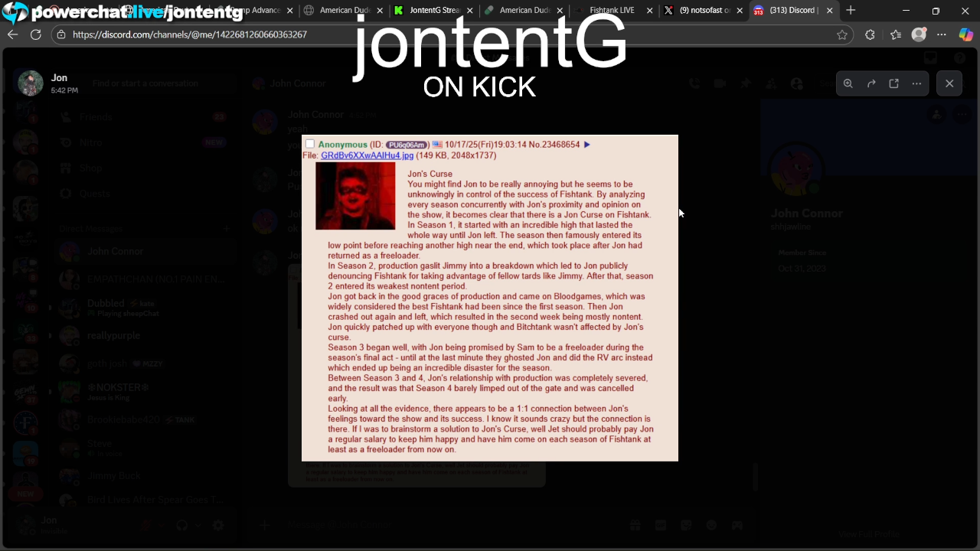
Task: Expand the microphone input options arrow
Action: coord(161,526)
